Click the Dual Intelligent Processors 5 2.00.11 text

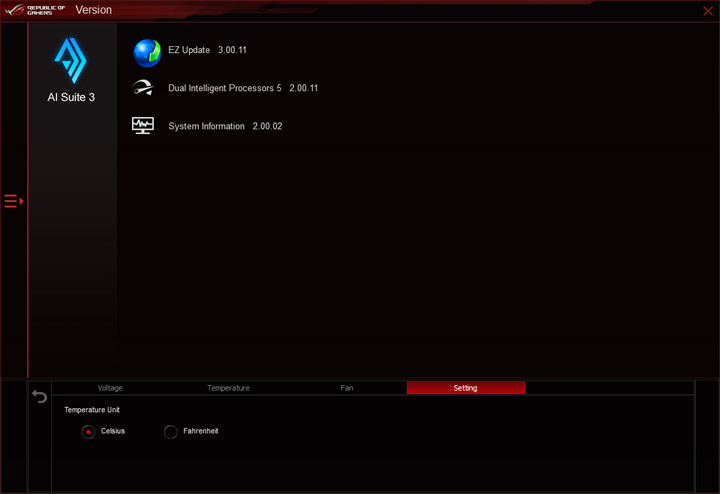(243, 88)
